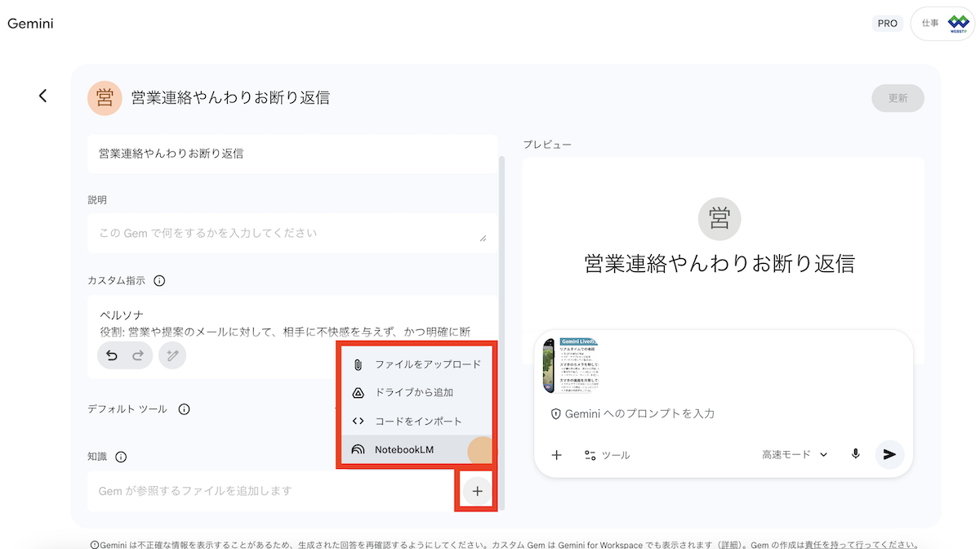Click the send arrow button in preview
The width and height of the screenshot is (980, 549).
(x=889, y=454)
